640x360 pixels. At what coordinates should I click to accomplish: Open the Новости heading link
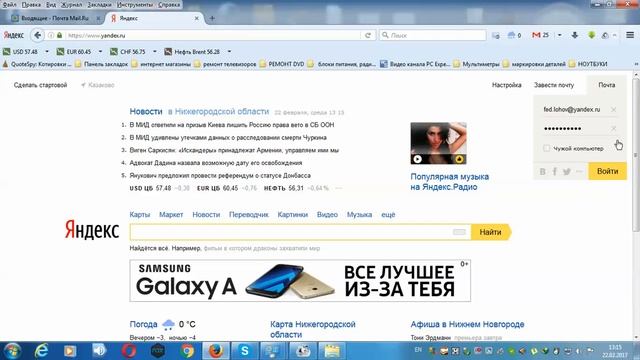point(146,111)
